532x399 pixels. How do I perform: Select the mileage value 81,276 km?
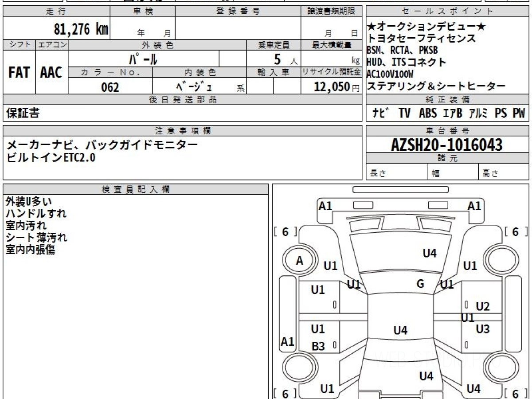click(x=81, y=29)
